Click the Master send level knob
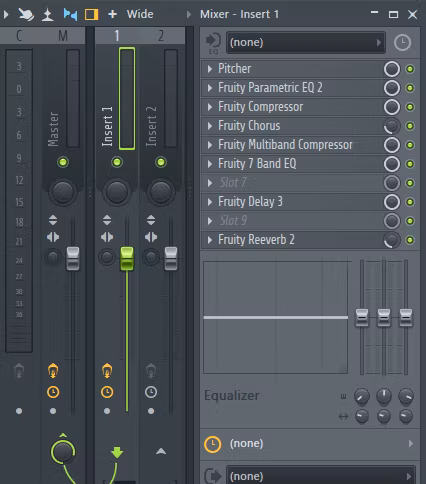 click(63, 452)
